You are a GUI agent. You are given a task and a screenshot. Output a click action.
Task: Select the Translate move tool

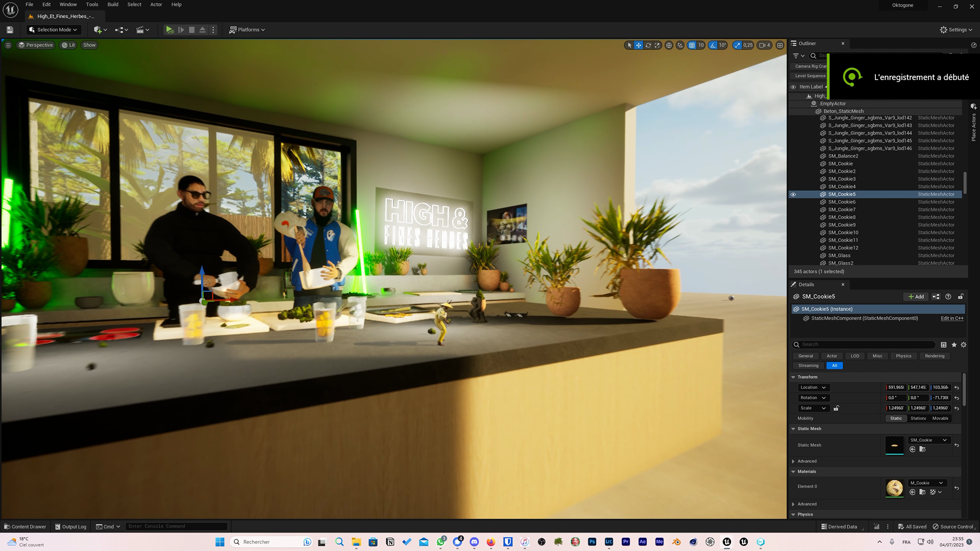[639, 45]
